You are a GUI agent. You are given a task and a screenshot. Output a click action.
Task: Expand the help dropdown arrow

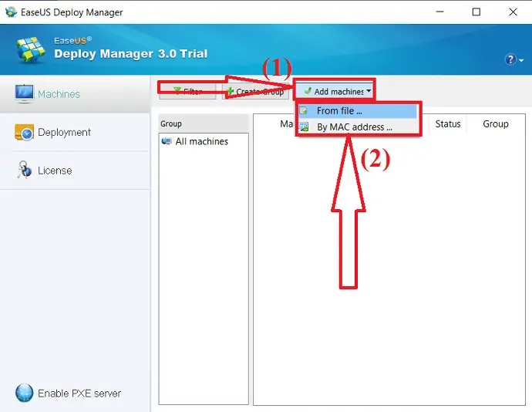pos(521,60)
